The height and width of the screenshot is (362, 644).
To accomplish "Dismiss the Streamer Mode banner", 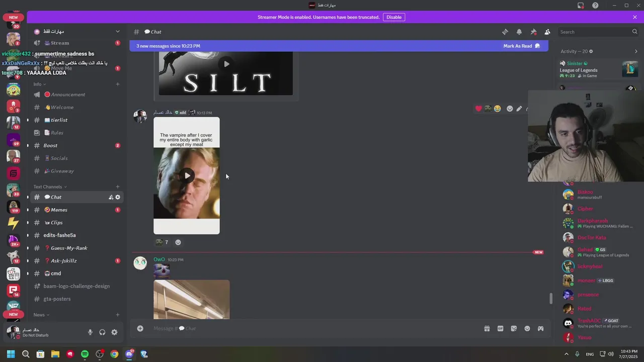I will tap(635, 17).
